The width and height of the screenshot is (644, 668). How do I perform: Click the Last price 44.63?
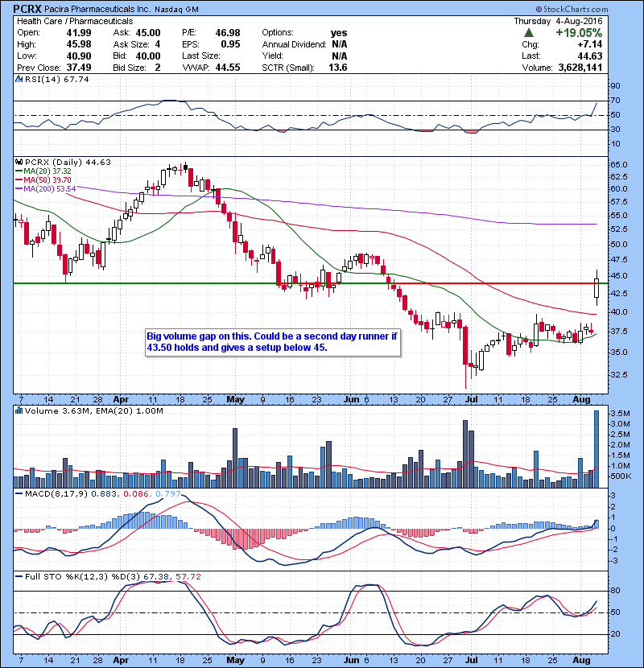point(590,56)
